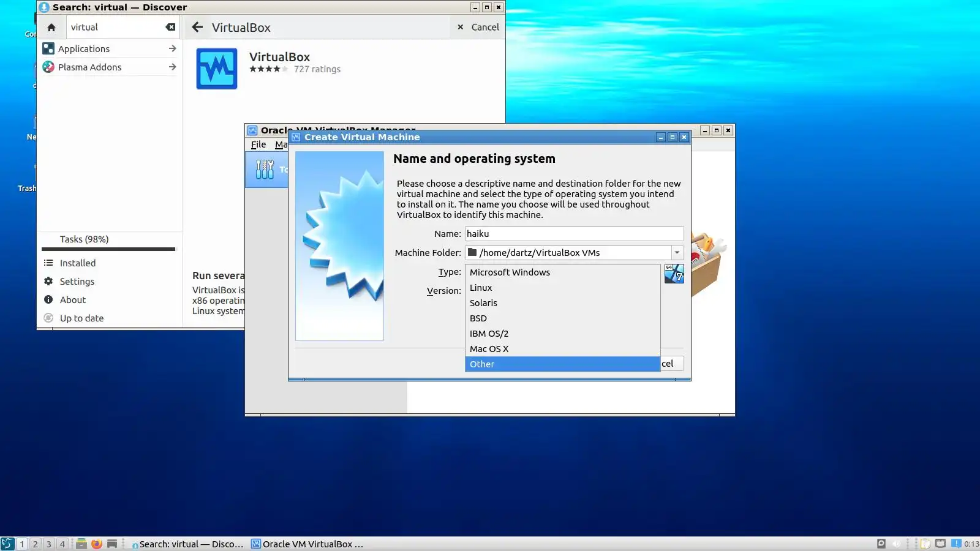The image size is (980, 551).
Task: Click the Discover window title bar icon
Action: point(44,7)
